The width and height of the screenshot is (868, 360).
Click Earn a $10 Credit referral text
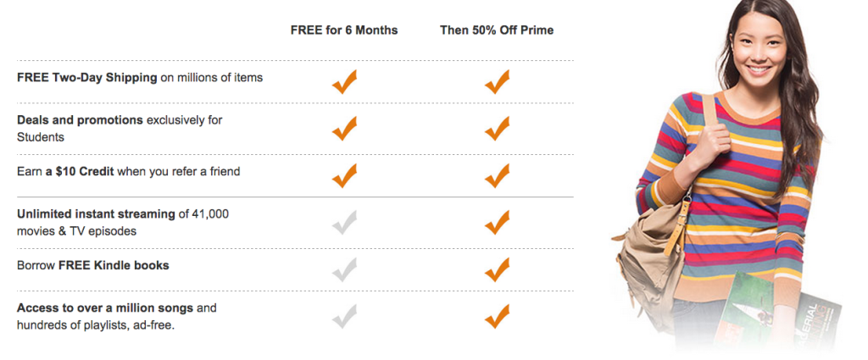coord(129,171)
